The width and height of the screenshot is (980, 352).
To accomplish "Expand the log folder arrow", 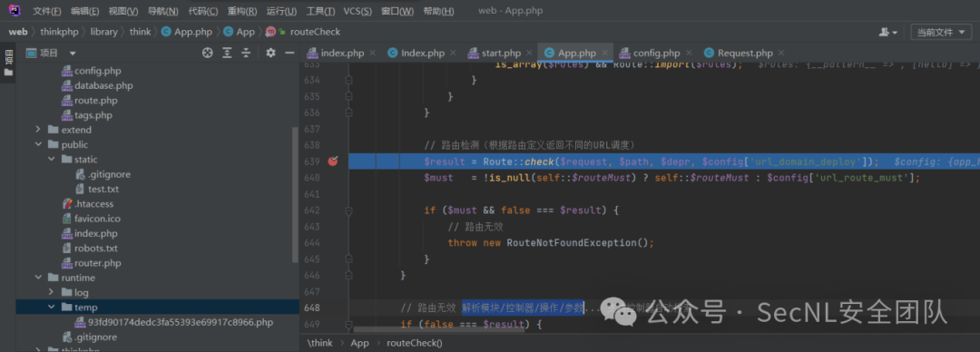I will 52,293.
